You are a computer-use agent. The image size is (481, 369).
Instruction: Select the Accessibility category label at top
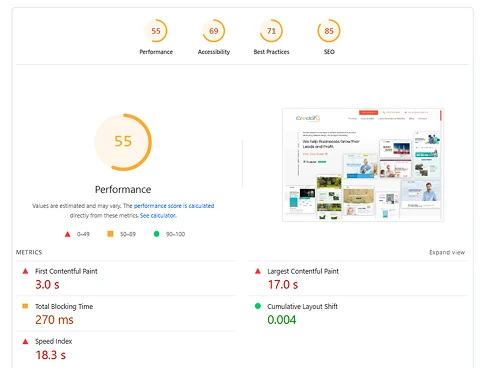[214, 52]
